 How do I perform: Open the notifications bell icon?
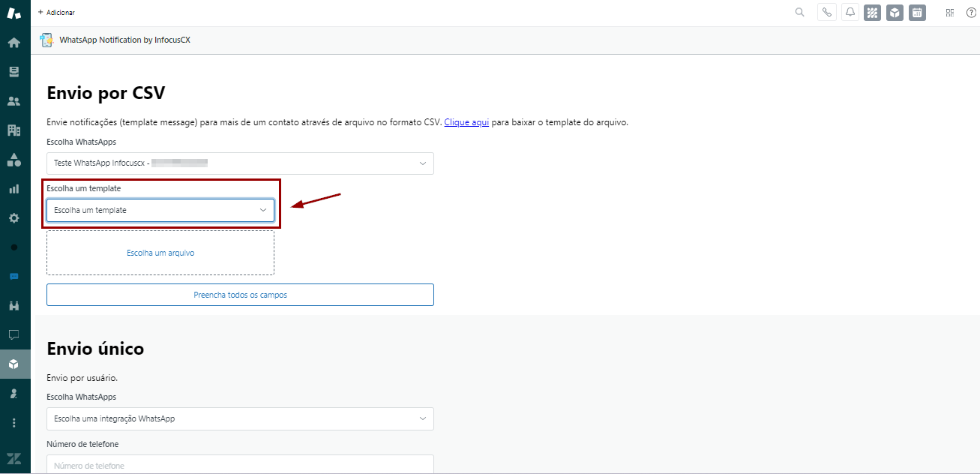(x=850, y=13)
